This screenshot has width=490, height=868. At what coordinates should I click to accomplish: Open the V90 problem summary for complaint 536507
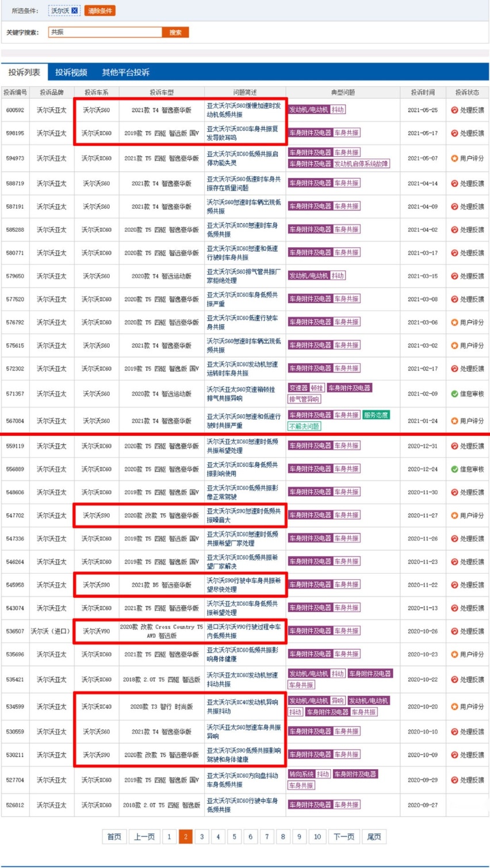click(244, 631)
